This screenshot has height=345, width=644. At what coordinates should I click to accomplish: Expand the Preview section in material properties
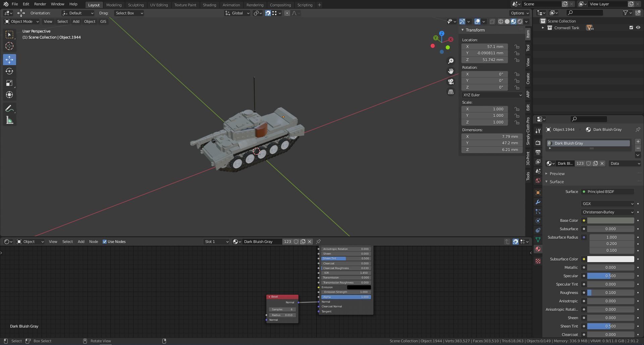coord(557,174)
